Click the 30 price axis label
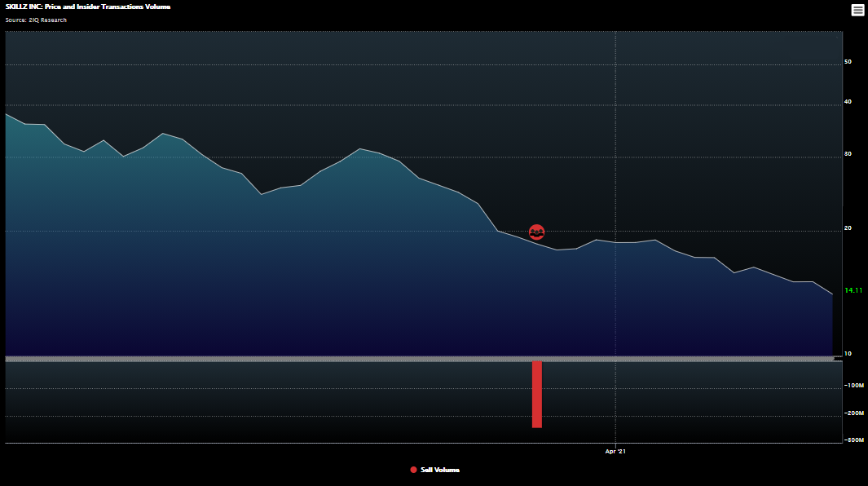The width and height of the screenshot is (868, 486). click(848, 154)
